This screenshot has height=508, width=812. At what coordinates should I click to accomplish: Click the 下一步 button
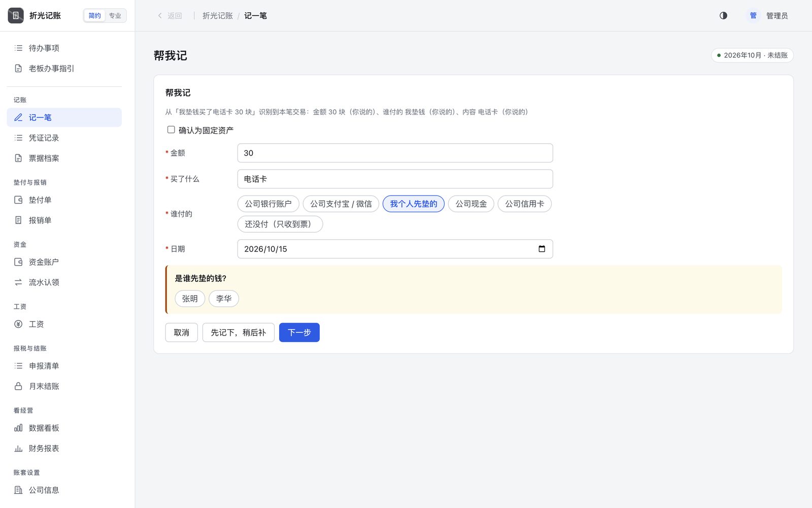(x=299, y=333)
